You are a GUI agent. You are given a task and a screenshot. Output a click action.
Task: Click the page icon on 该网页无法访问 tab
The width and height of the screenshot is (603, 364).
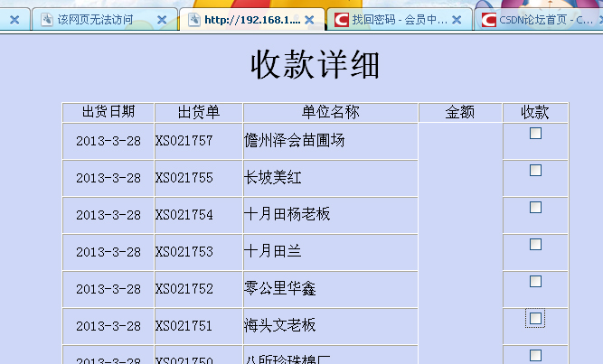pos(47,20)
